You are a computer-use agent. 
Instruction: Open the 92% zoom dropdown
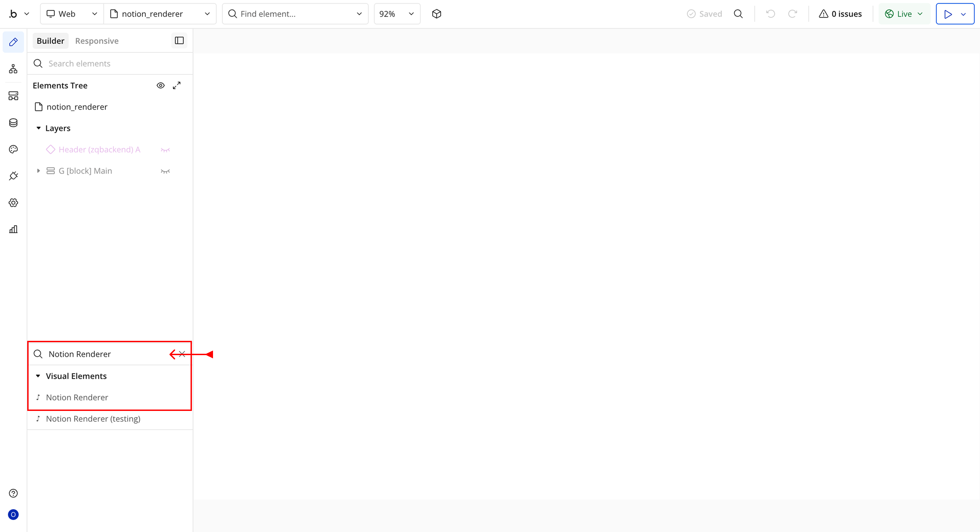pos(396,14)
